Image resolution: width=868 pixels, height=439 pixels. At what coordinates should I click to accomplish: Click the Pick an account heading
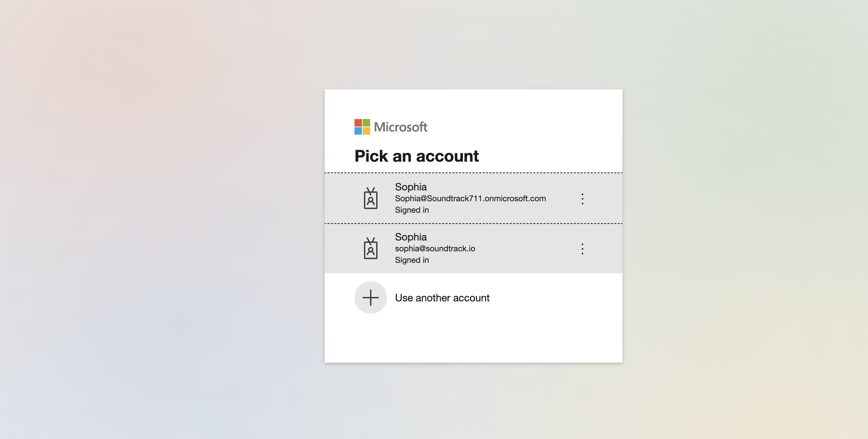(417, 156)
